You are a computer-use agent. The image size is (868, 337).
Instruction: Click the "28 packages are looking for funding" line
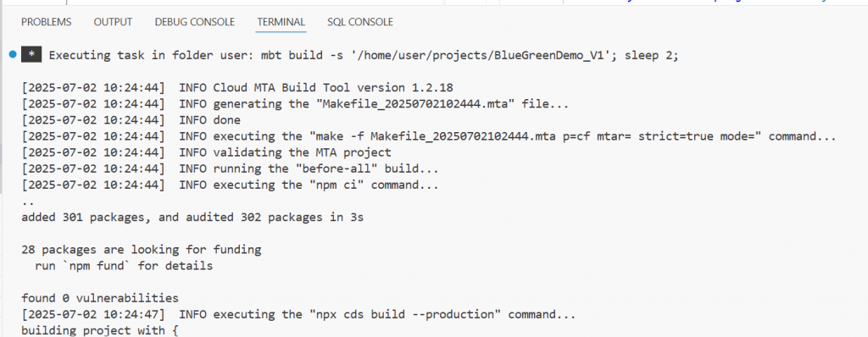(142, 250)
